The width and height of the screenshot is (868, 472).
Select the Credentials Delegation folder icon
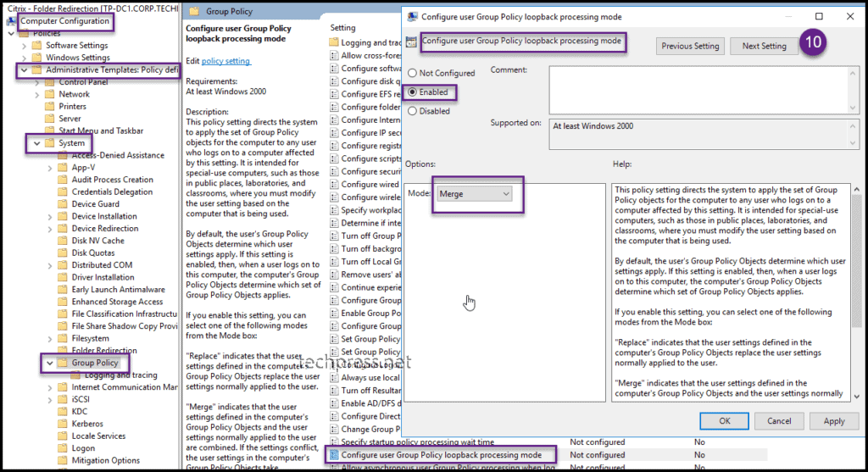tap(63, 192)
